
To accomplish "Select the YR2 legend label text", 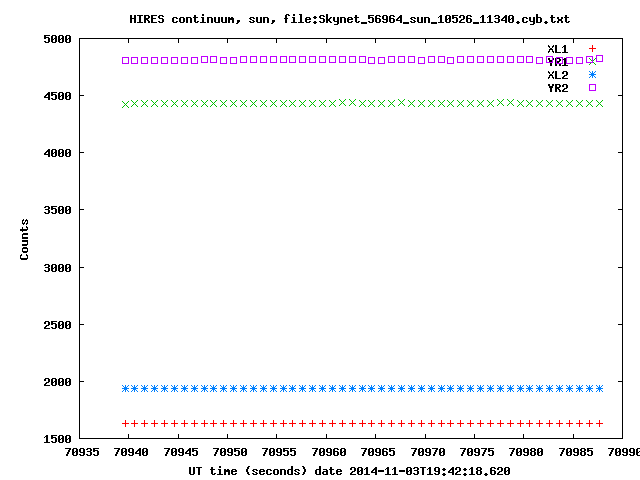I will coord(558,88).
